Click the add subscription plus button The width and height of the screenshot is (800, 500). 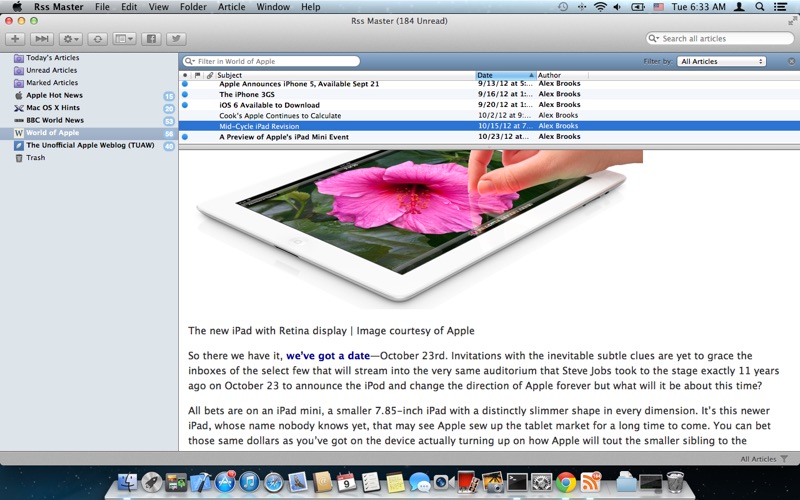[x=15, y=39]
